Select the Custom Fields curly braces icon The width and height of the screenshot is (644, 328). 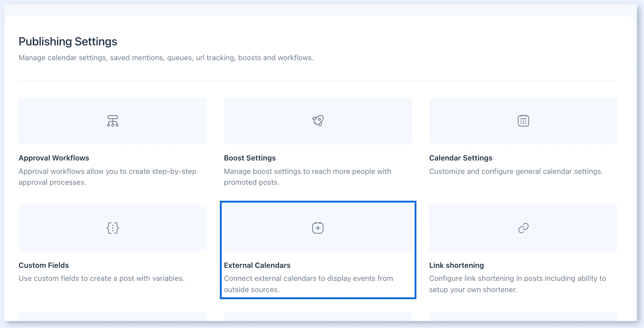tap(113, 228)
